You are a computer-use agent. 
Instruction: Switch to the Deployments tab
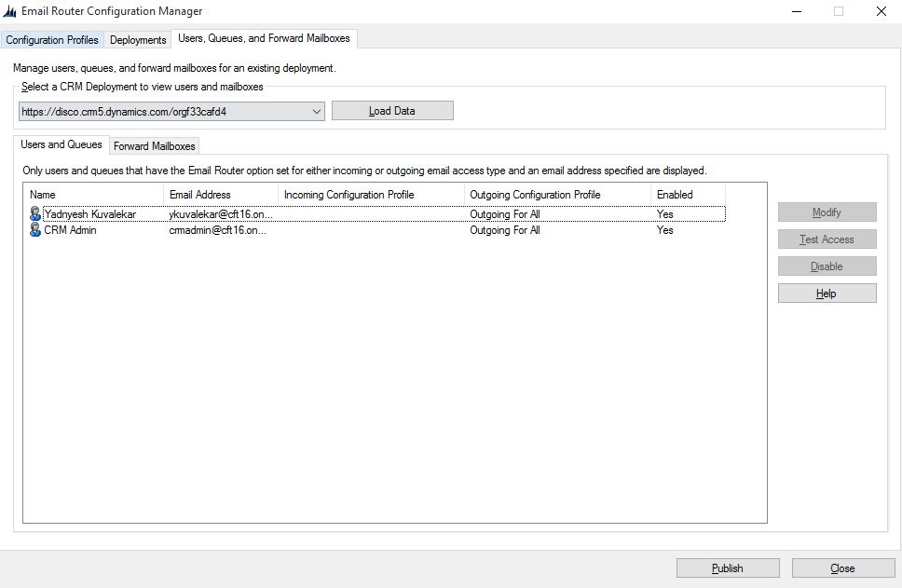point(138,40)
